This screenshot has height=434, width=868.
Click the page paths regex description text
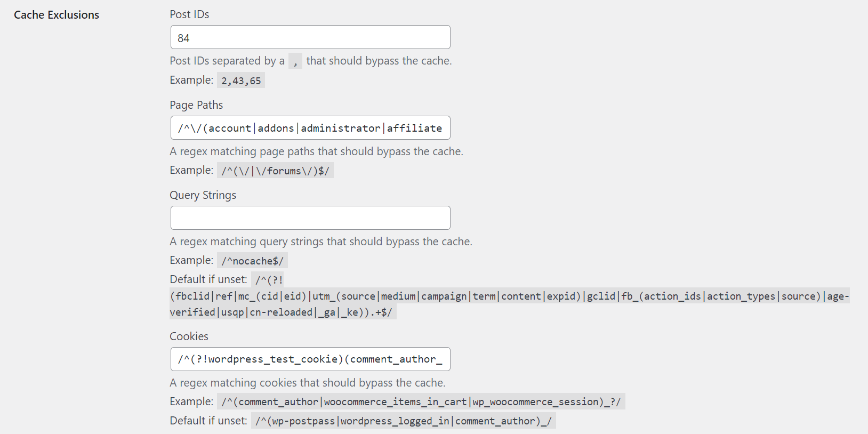pos(316,151)
